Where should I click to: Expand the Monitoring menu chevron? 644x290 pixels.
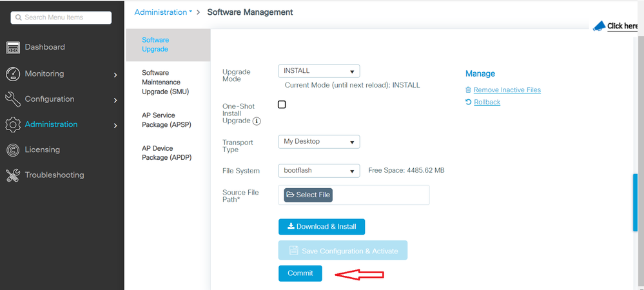[x=115, y=75]
